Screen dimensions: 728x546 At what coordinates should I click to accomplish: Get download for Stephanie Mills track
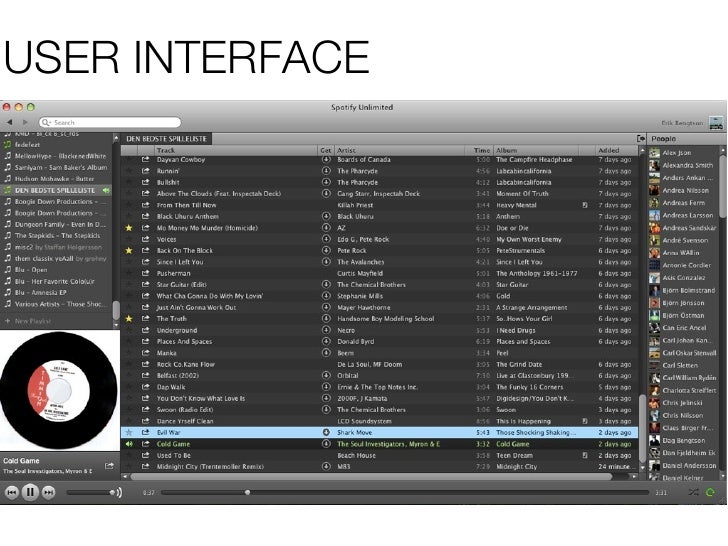click(x=326, y=296)
